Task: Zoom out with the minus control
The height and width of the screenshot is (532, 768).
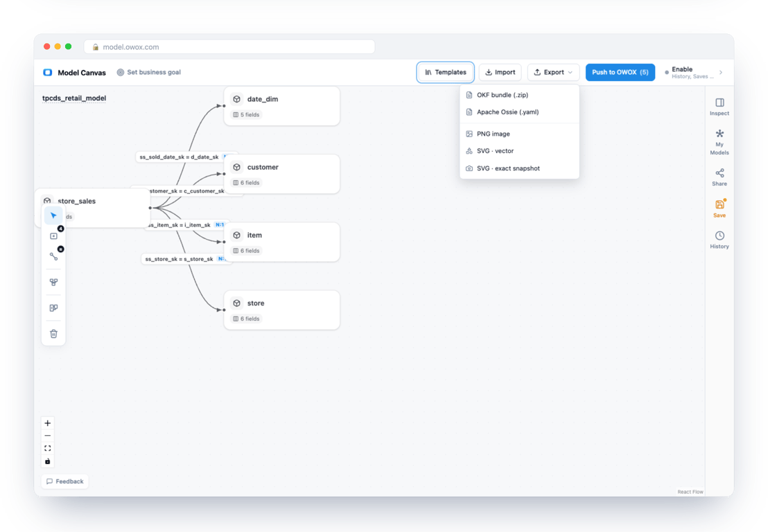Action: (x=48, y=436)
